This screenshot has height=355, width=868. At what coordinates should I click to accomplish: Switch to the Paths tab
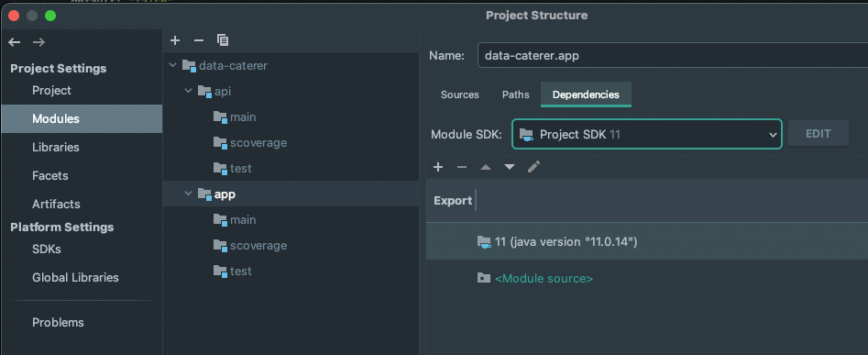pos(515,94)
